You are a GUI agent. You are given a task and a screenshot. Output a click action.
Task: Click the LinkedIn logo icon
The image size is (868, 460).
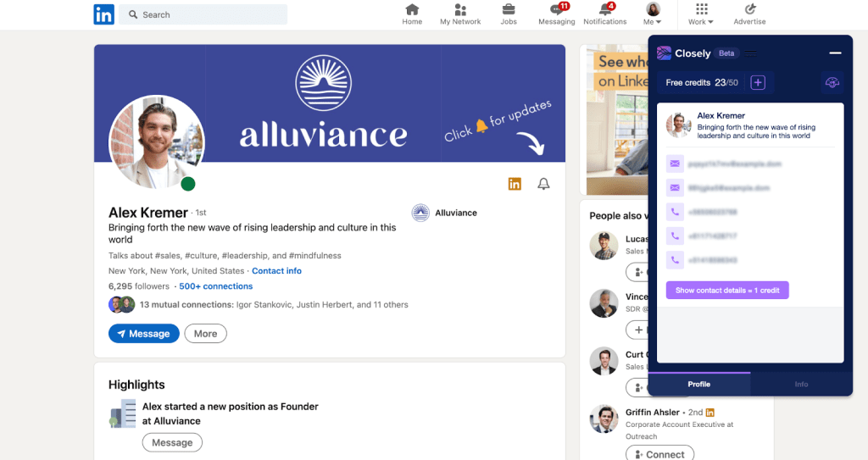104,14
